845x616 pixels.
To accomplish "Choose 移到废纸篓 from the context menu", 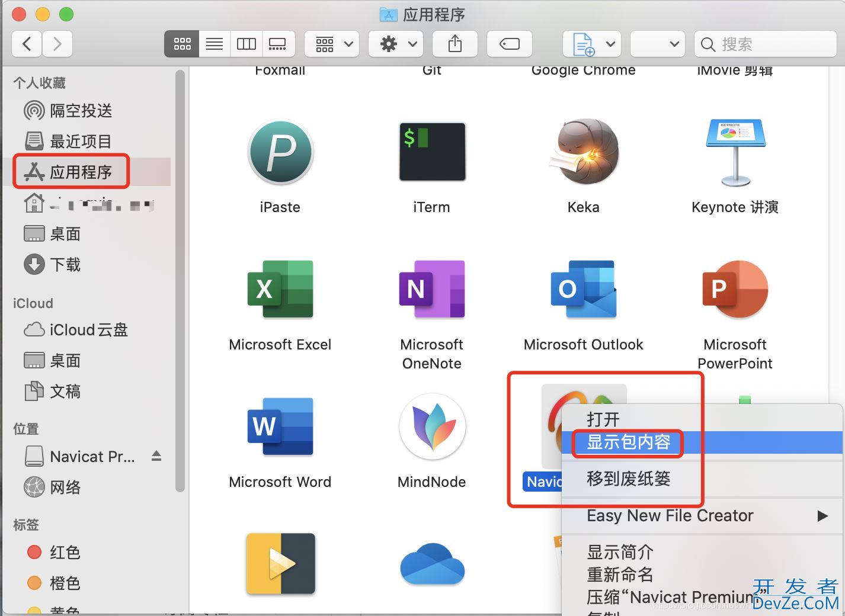I will (x=702, y=479).
